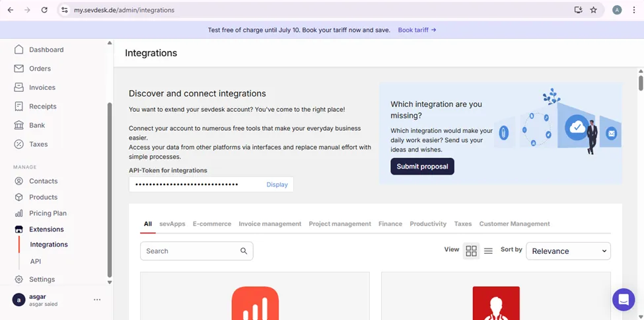Click 'Which integration are you missing?' text
Screen dimensions: 644x320
click(436, 110)
